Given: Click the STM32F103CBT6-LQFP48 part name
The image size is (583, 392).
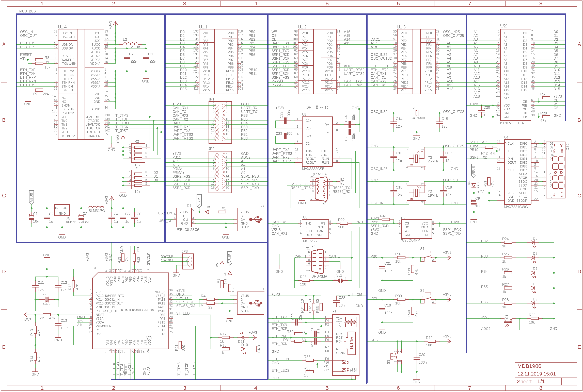Looking at the screenshot, I should (137, 310).
